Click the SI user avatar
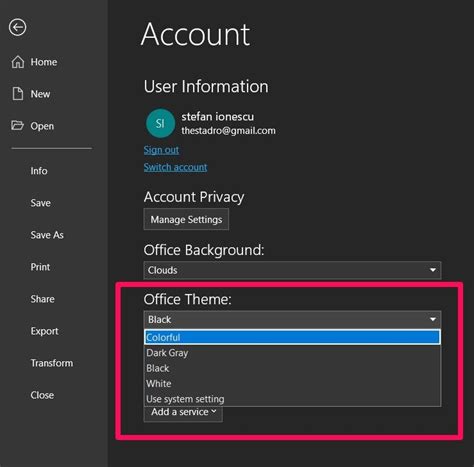 160,123
